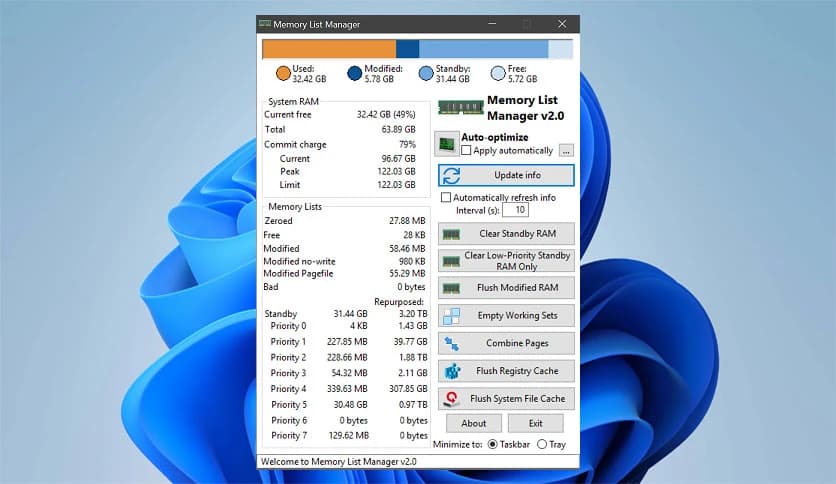Click the 'Priority 0' standby row label
This screenshot has height=484, width=836.
tap(288, 326)
